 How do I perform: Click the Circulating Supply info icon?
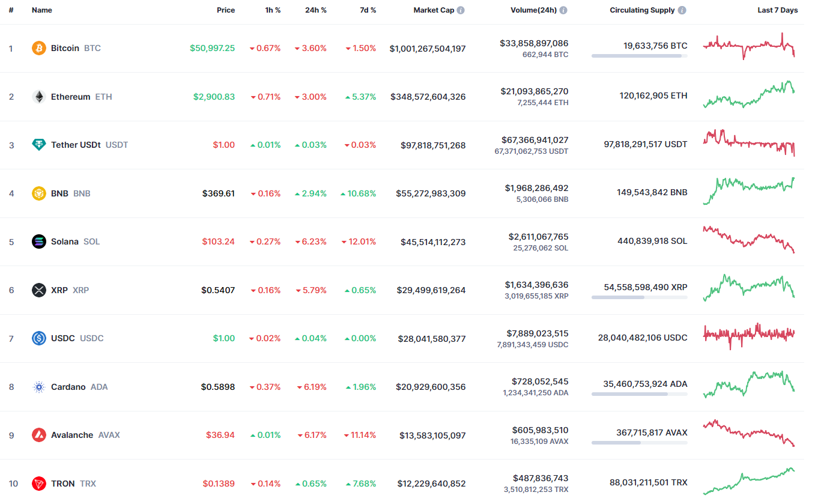(682, 10)
